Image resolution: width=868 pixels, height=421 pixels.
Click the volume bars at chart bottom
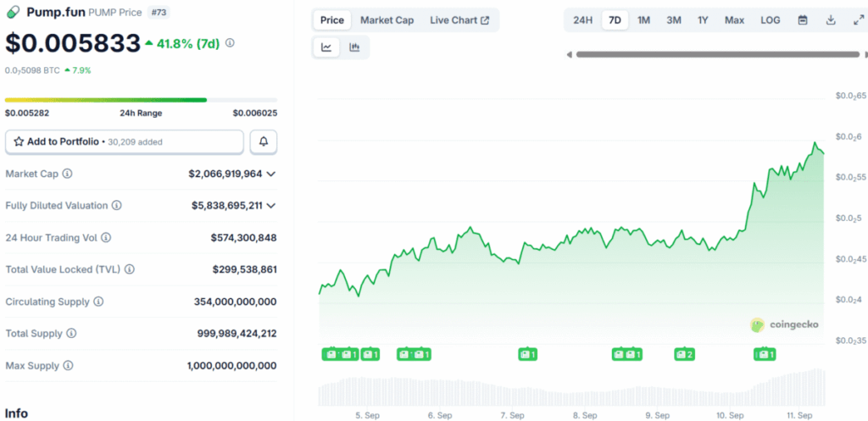click(x=571, y=387)
